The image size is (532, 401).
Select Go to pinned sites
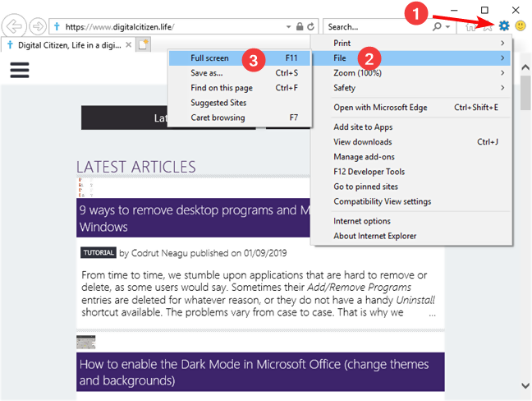point(410,187)
